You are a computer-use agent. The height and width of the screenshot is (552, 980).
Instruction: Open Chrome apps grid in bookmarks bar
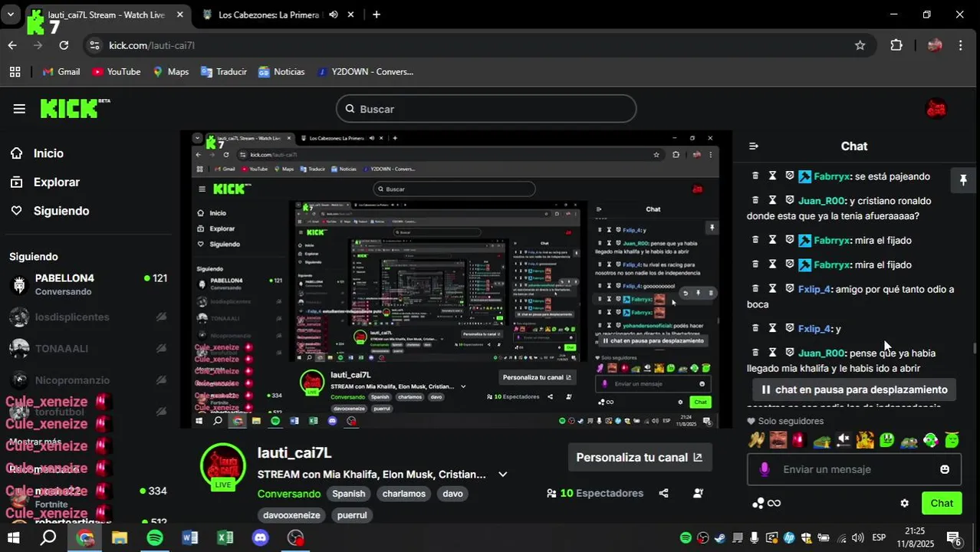pos(15,71)
